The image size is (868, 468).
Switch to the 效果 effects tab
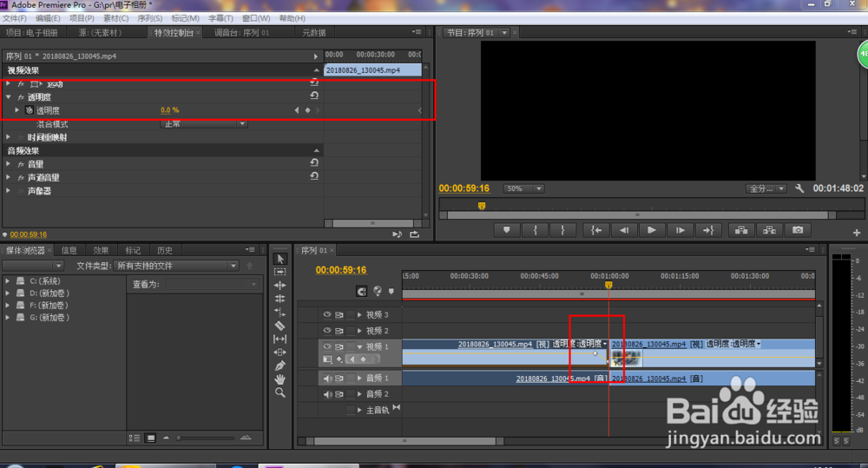tap(101, 250)
